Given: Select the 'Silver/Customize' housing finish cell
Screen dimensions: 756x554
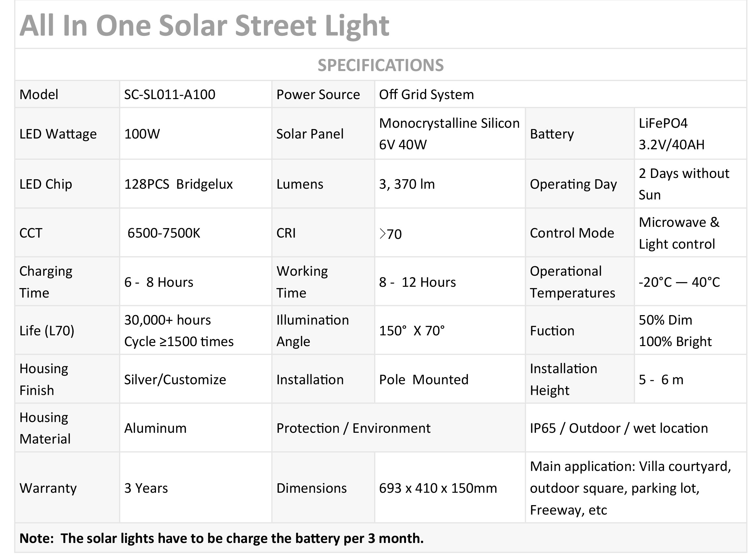Looking at the screenshot, I should [x=175, y=380].
